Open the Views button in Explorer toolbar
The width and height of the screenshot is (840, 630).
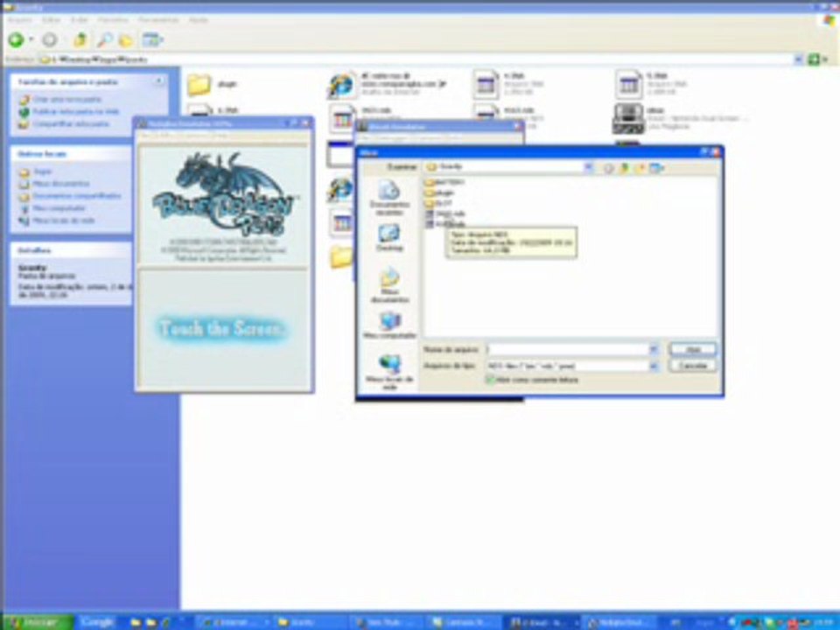[152, 39]
